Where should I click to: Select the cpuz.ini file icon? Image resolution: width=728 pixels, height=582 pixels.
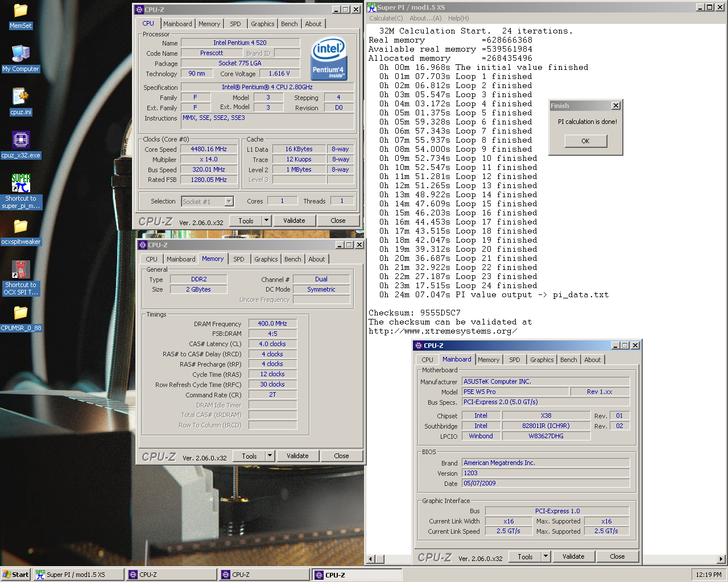click(x=20, y=102)
